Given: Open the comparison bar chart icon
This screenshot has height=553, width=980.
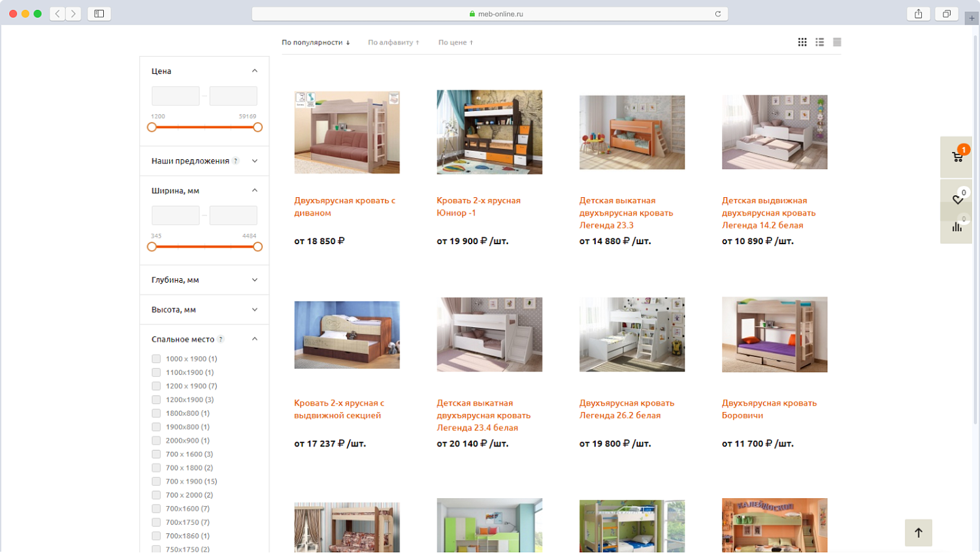Looking at the screenshot, I should pos(956,227).
